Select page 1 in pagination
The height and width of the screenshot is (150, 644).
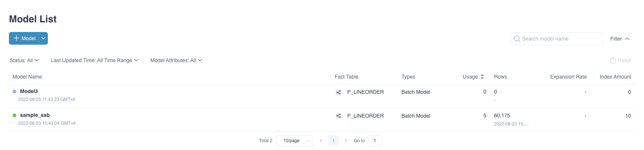(333, 141)
